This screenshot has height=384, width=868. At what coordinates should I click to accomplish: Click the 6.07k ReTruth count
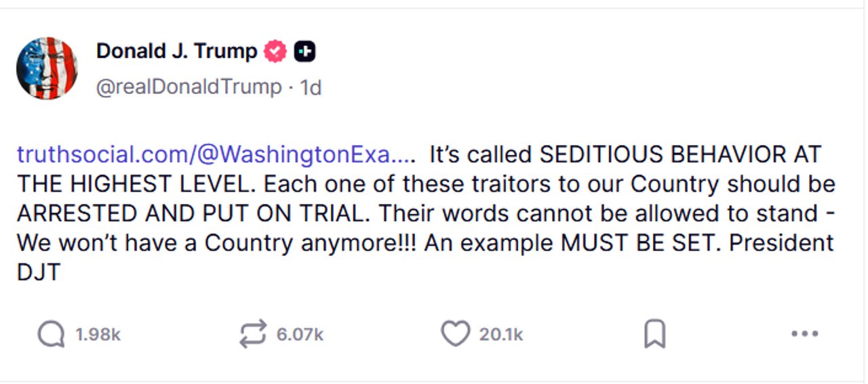(300, 335)
